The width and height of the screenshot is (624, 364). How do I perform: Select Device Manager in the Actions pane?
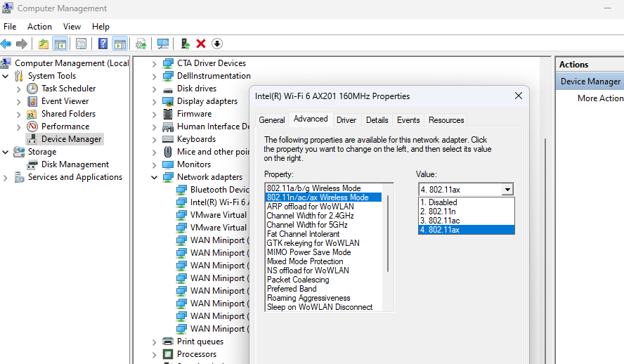(x=590, y=82)
